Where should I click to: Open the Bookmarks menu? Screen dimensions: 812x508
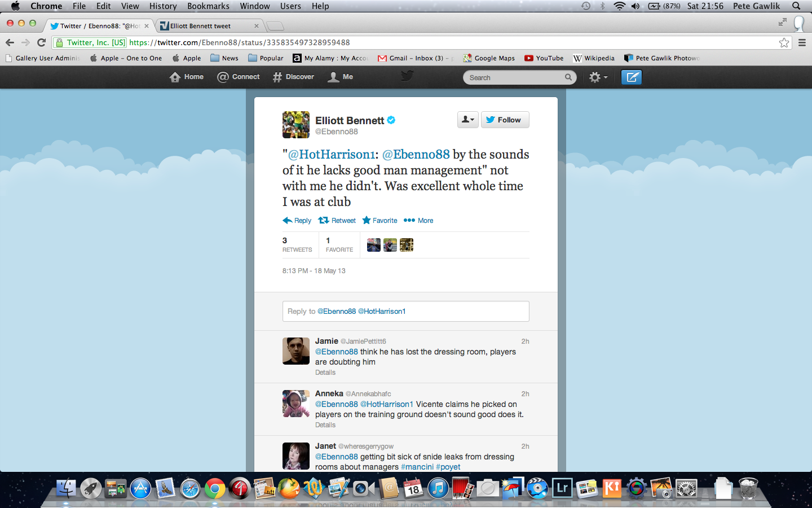(208, 6)
